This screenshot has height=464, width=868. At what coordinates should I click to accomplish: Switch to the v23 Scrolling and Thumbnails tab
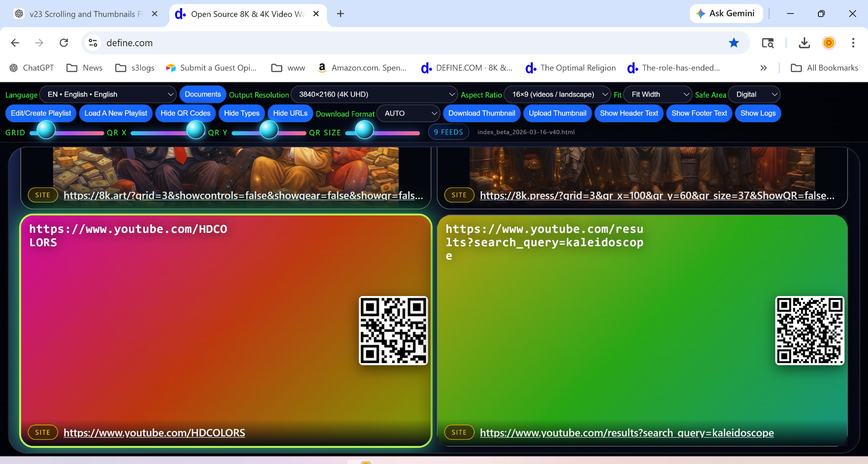[x=85, y=14]
